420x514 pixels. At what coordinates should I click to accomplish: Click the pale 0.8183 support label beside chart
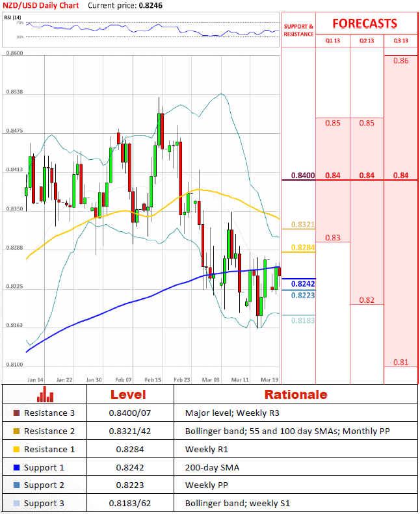(x=303, y=320)
